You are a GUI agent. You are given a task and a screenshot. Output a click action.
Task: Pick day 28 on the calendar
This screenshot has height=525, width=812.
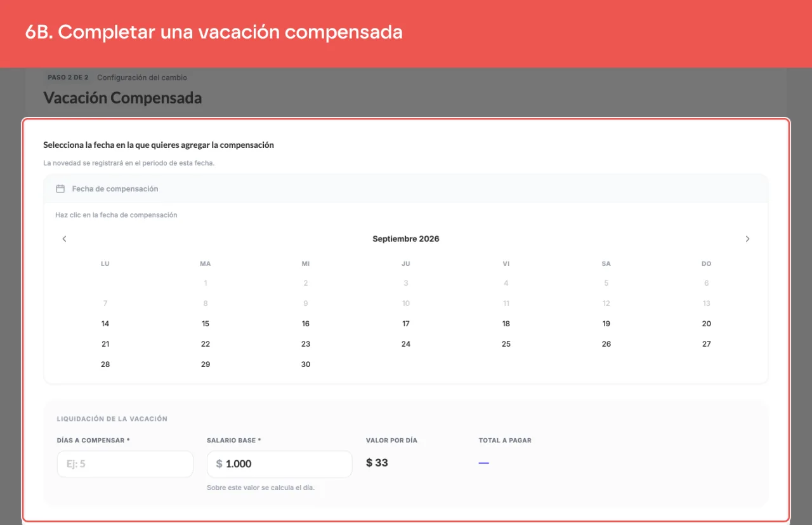coord(105,364)
